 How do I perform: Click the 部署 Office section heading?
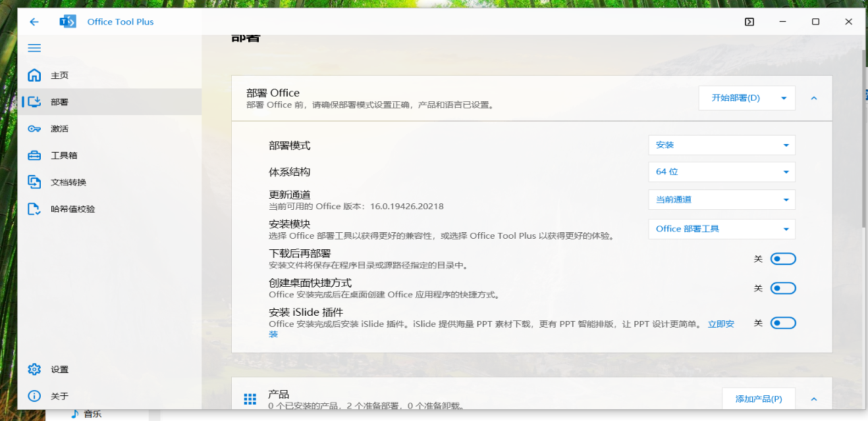273,93
